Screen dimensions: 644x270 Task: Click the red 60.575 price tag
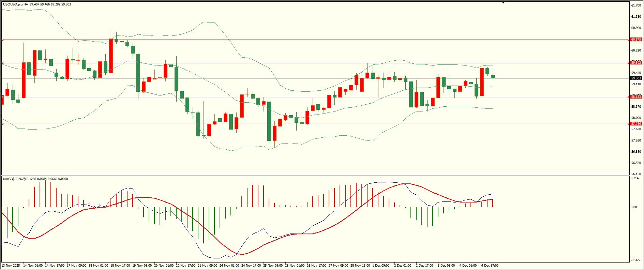pos(636,40)
